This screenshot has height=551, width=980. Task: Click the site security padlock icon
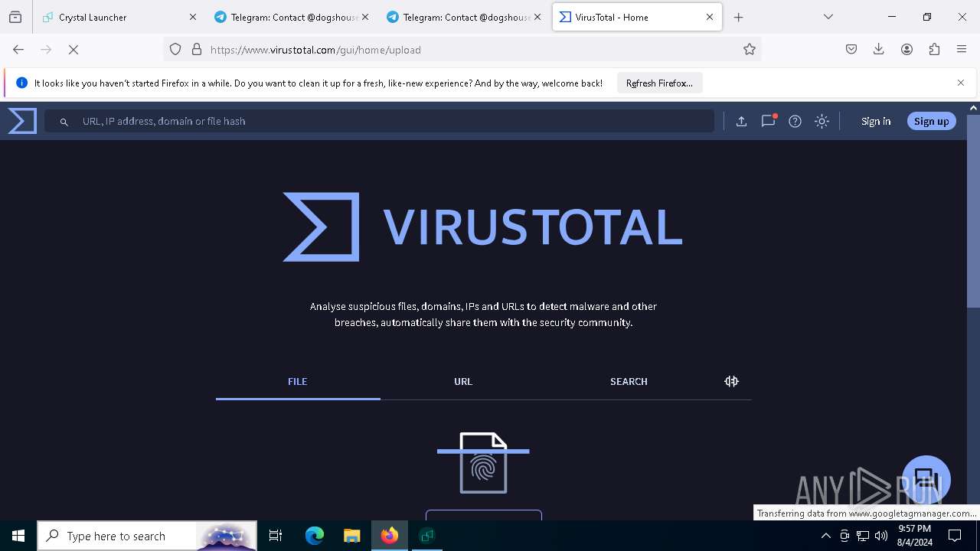[197, 49]
